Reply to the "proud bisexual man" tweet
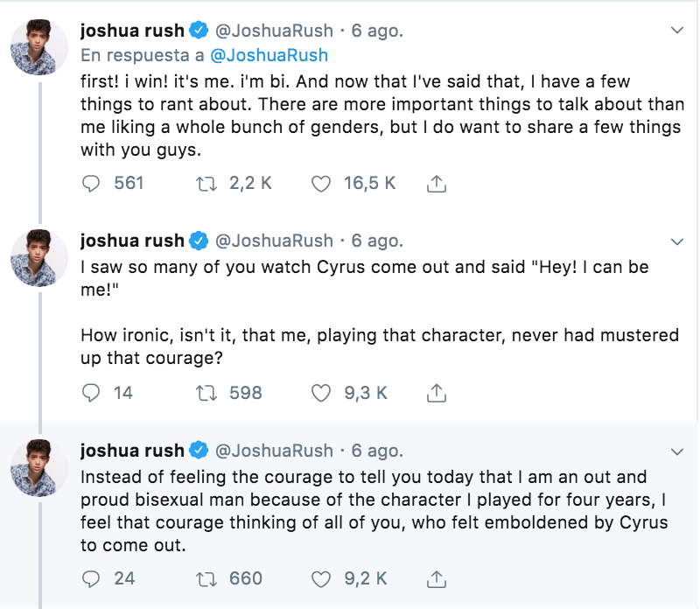 click(92, 578)
